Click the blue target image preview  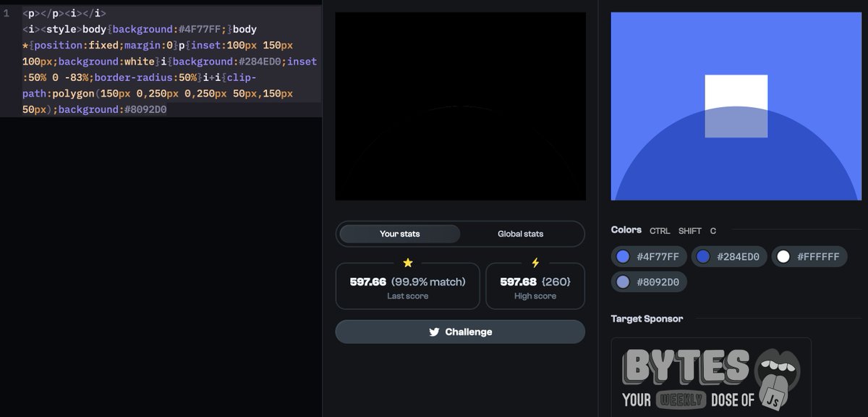(x=736, y=106)
